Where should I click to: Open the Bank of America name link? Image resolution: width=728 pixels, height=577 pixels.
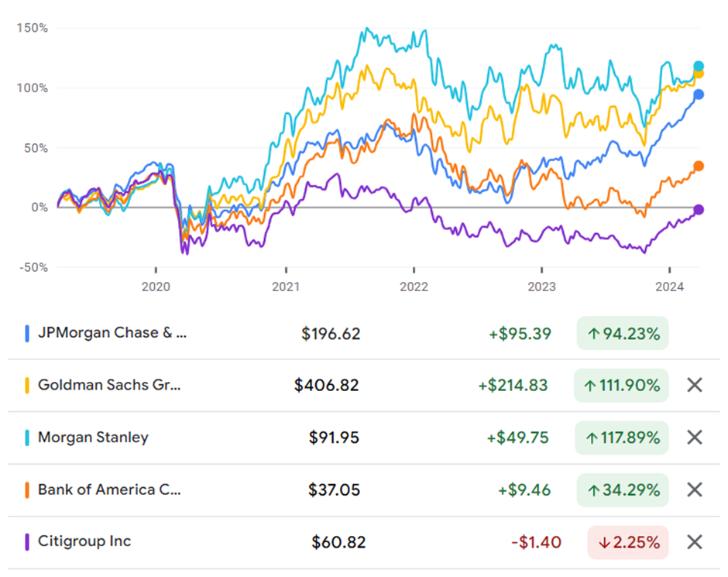click(x=109, y=489)
